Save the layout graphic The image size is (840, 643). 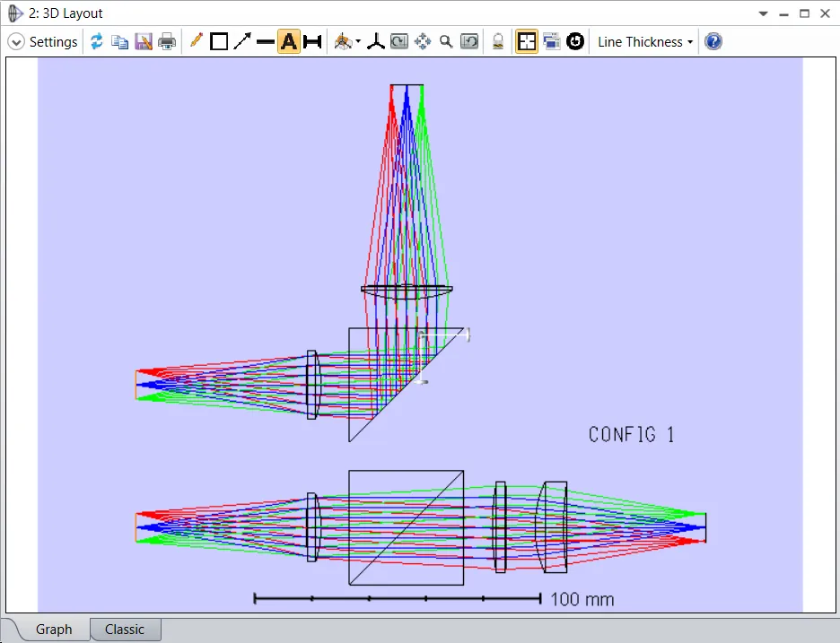point(144,42)
